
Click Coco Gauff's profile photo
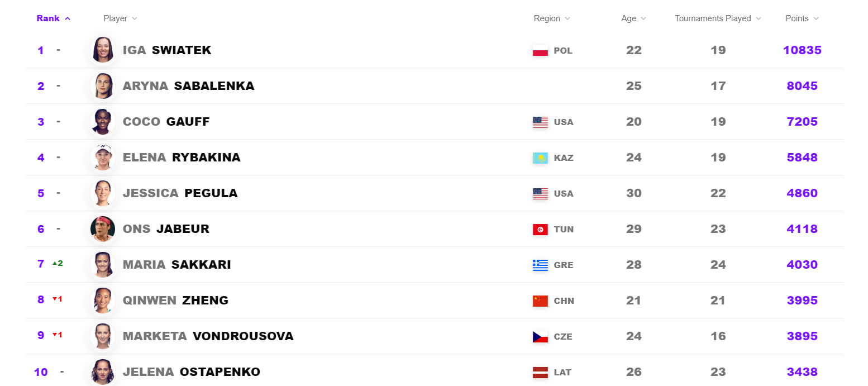pyautogui.click(x=103, y=122)
